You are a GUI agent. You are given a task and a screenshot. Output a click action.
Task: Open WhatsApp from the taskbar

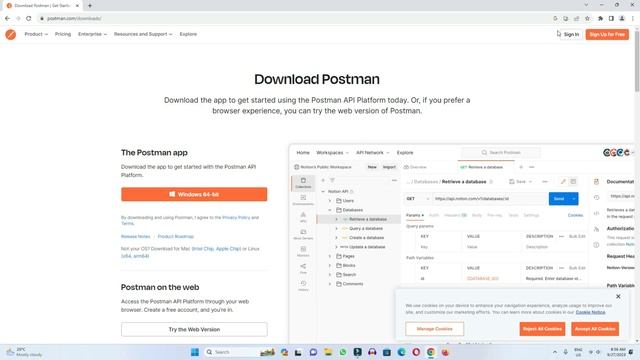343,352
